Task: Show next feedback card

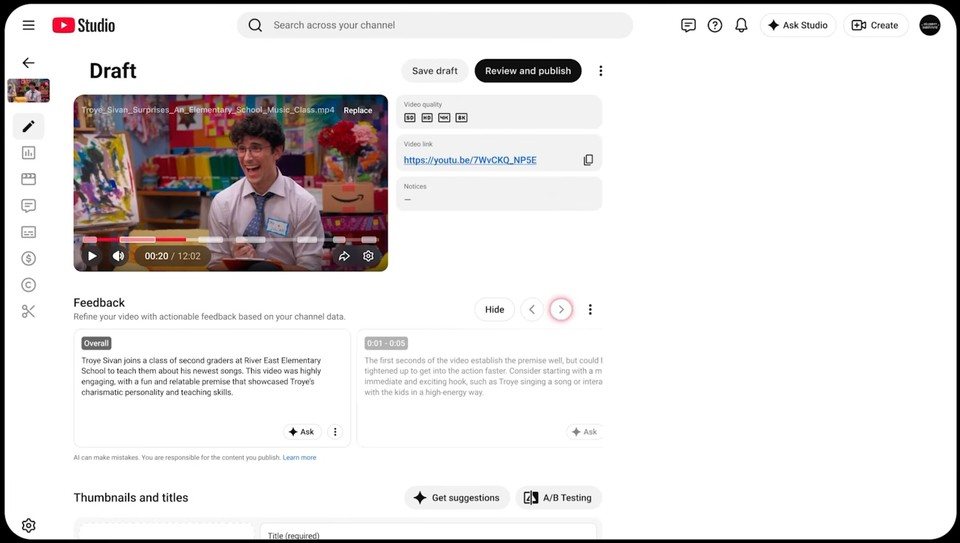Action: click(561, 309)
